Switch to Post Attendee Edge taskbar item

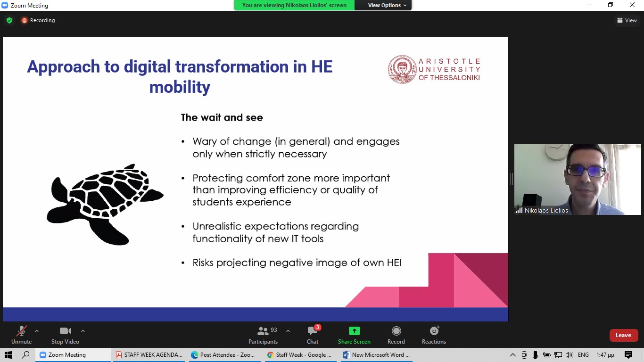(x=224, y=355)
